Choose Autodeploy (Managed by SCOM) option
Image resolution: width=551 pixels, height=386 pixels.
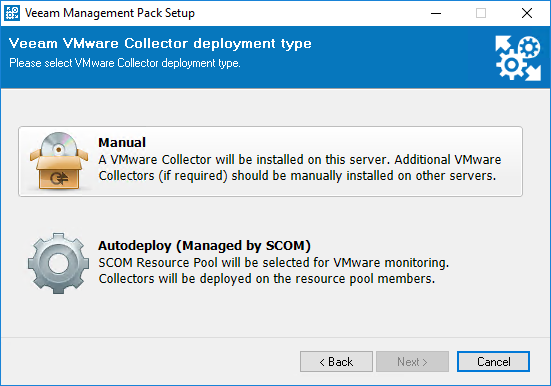[270, 263]
